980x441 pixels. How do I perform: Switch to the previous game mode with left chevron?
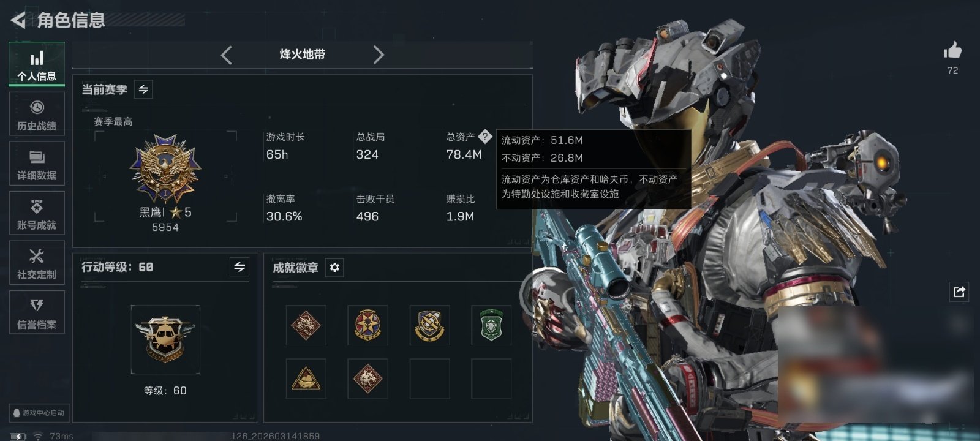click(x=227, y=55)
